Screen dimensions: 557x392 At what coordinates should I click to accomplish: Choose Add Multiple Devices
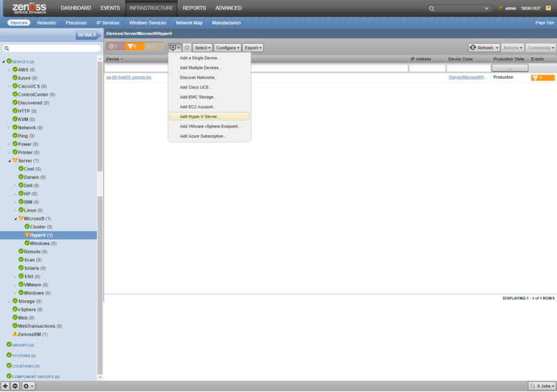click(210, 68)
